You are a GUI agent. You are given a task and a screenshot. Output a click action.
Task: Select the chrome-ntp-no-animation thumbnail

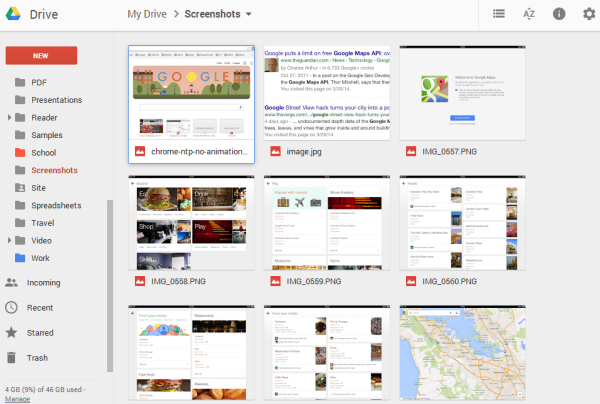coord(191,93)
